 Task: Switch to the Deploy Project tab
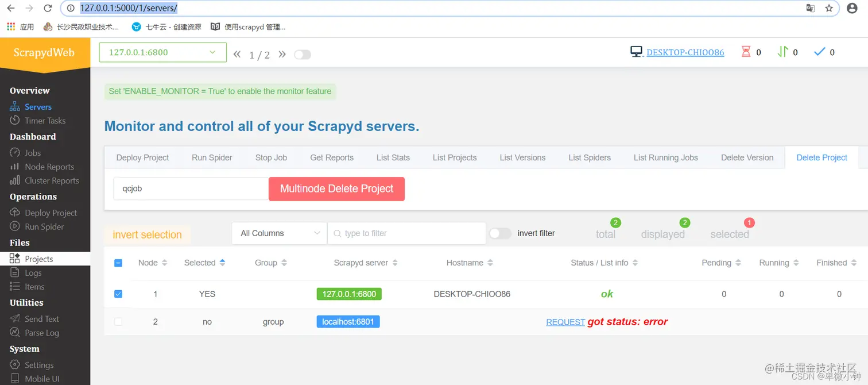coord(142,157)
